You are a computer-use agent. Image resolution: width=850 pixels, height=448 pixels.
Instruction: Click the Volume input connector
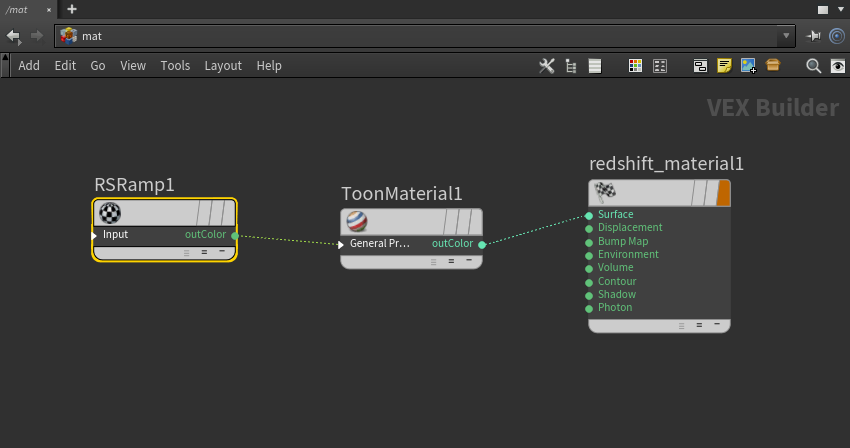589,268
